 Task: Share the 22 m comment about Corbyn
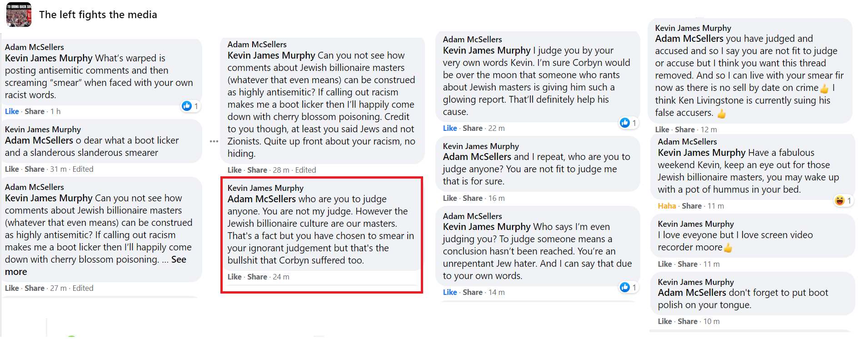click(x=472, y=128)
